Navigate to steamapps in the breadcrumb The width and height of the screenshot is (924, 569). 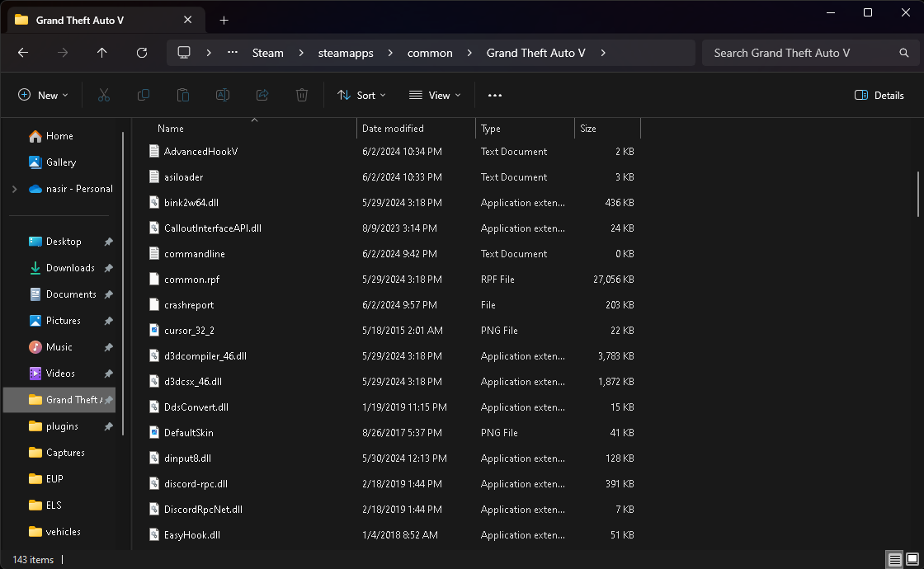click(x=346, y=53)
